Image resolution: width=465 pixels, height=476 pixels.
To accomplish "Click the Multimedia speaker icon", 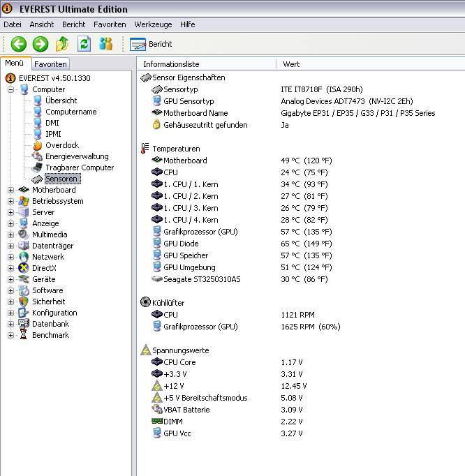I will [24, 235].
